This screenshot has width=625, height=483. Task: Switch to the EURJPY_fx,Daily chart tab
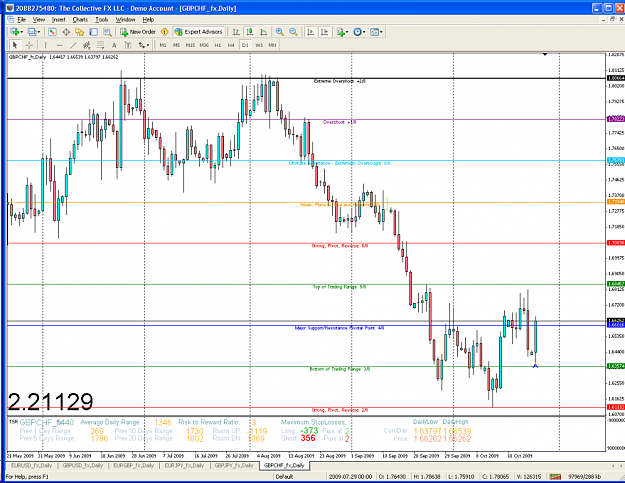[x=185, y=465]
